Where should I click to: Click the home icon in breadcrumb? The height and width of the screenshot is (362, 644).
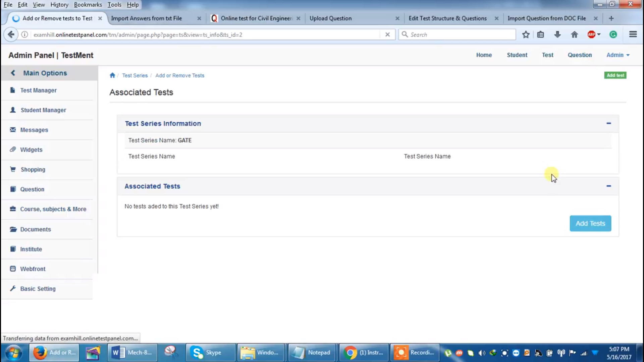point(112,75)
